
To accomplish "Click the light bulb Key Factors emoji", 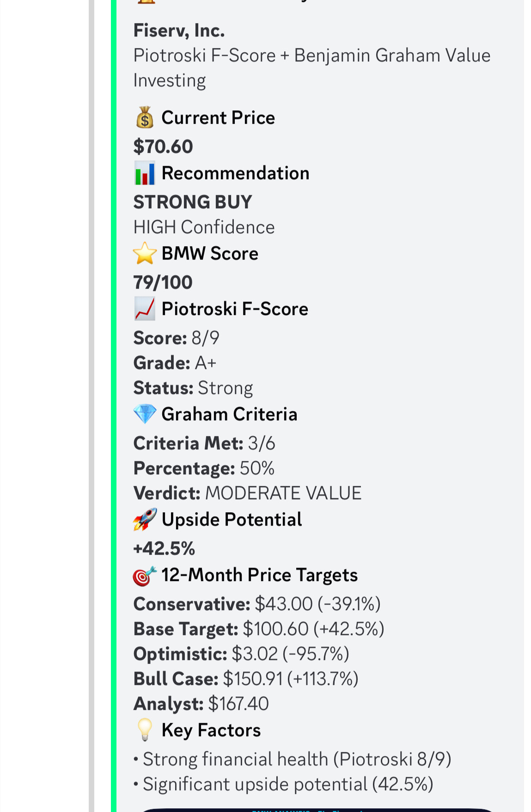I will (x=145, y=730).
